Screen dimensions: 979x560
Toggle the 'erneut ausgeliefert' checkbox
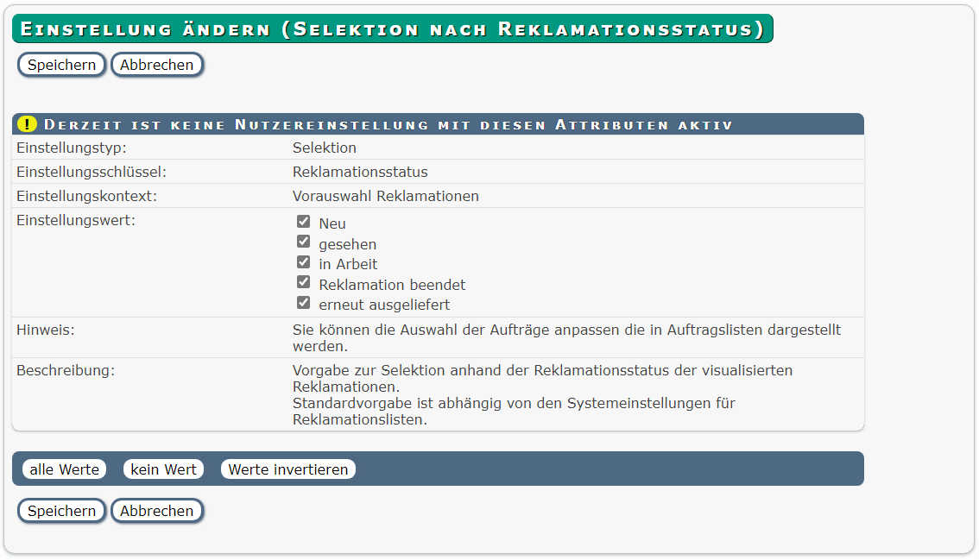(x=303, y=303)
